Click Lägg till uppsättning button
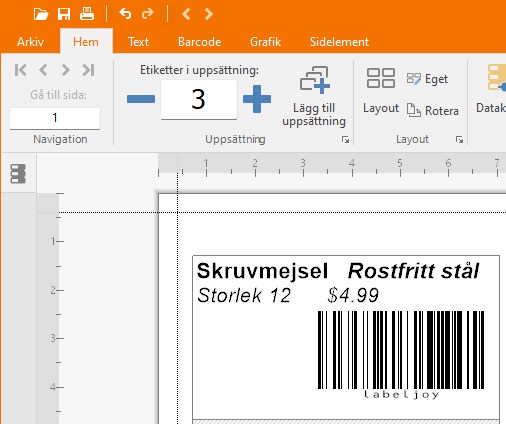Screen dimensions: 506x424 tap(314, 96)
